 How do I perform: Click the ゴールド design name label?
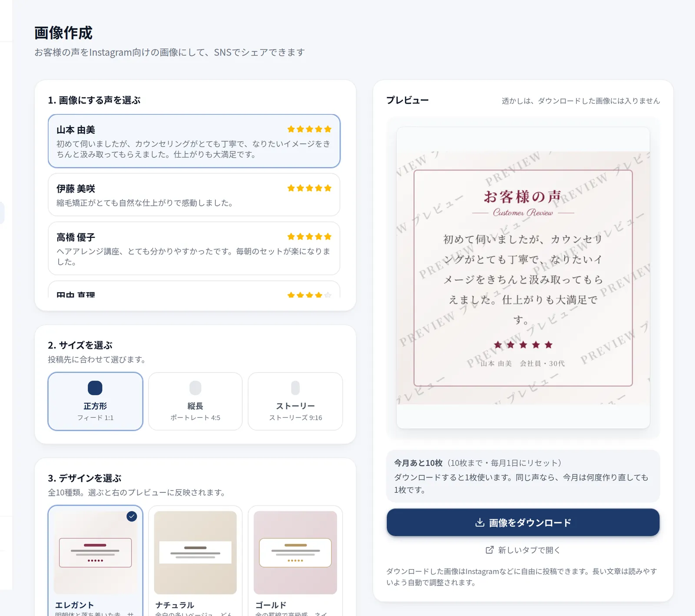(x=271, y=605)
